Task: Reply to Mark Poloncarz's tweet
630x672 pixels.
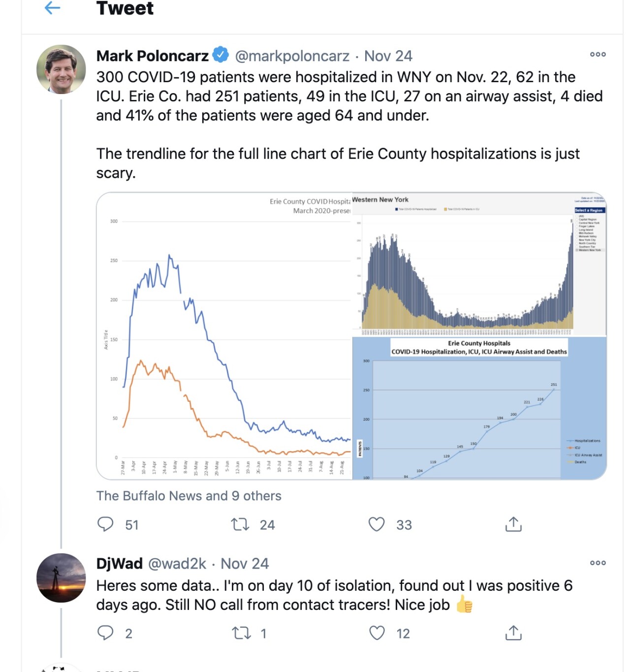Action: (x=105, y=524)
